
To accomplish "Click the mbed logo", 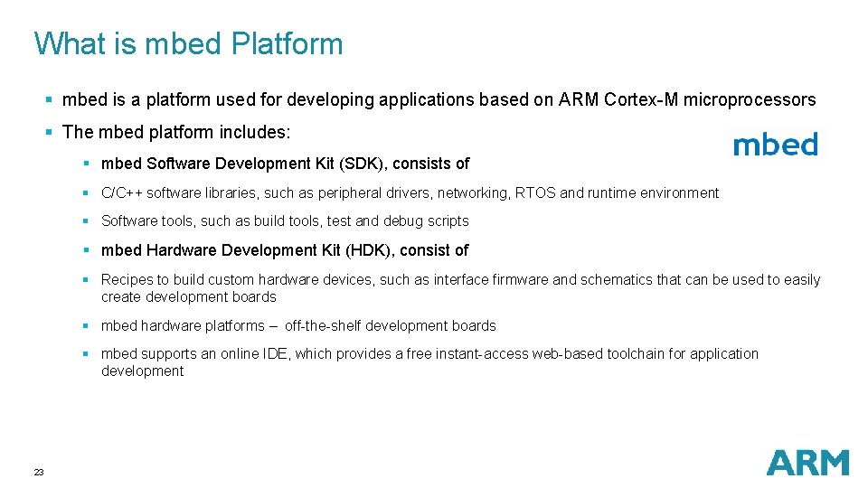I will click(775, 144).
